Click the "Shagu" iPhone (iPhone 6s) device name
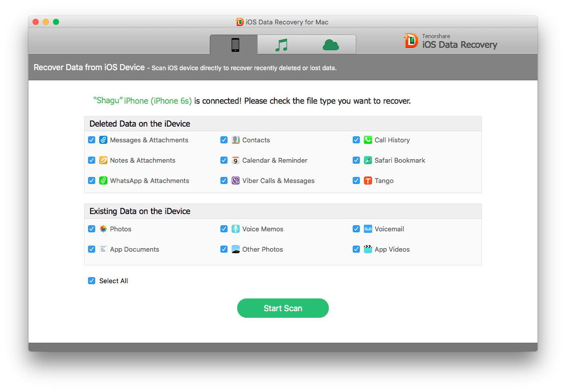This screenshot has width=566, height=392. (x=143, y=101)
